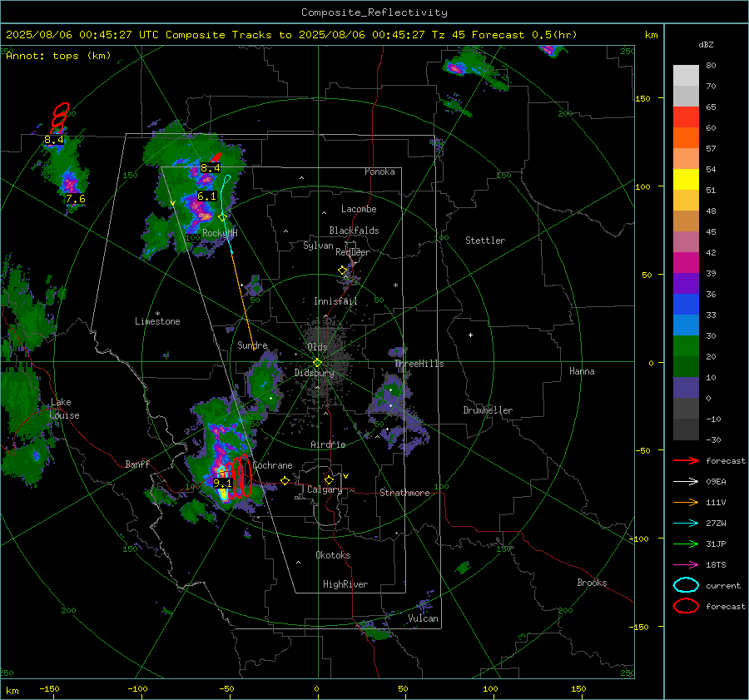Click the yellow radar site marker at Didsbury

[317, 363]
